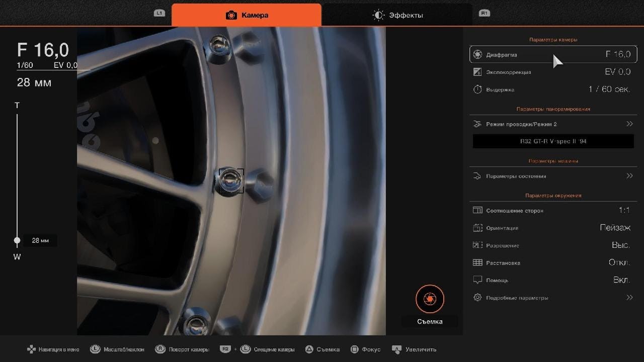644x362 pixels.
Task: Click the 1/60 shutter readout top-left
Action: point(25,65)
